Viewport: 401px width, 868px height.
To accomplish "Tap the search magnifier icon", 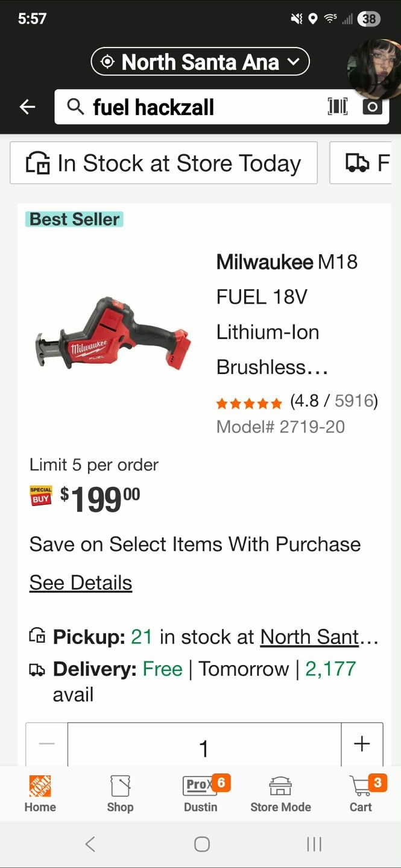I will [x=76, y=107].
